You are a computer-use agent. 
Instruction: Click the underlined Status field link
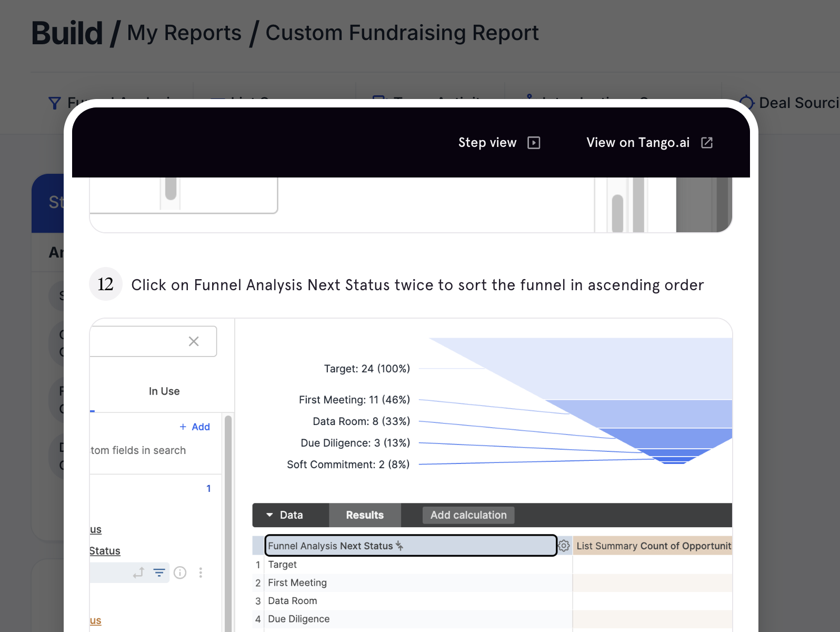(x=105, y=551)
